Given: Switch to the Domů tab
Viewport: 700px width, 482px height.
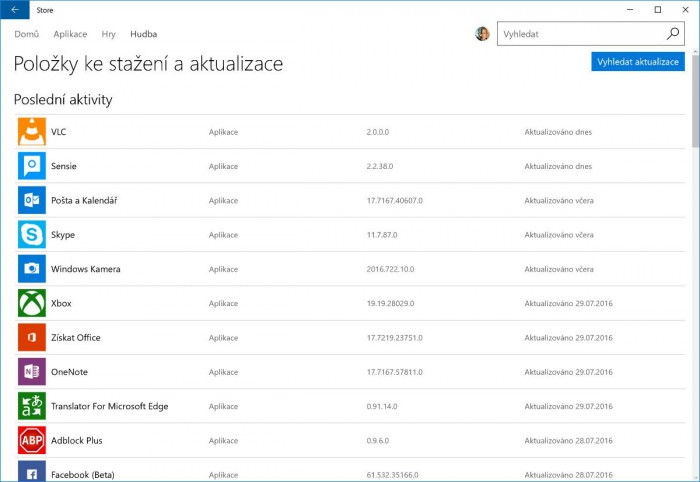Looking at the screenshot, I should click(26, 34).
